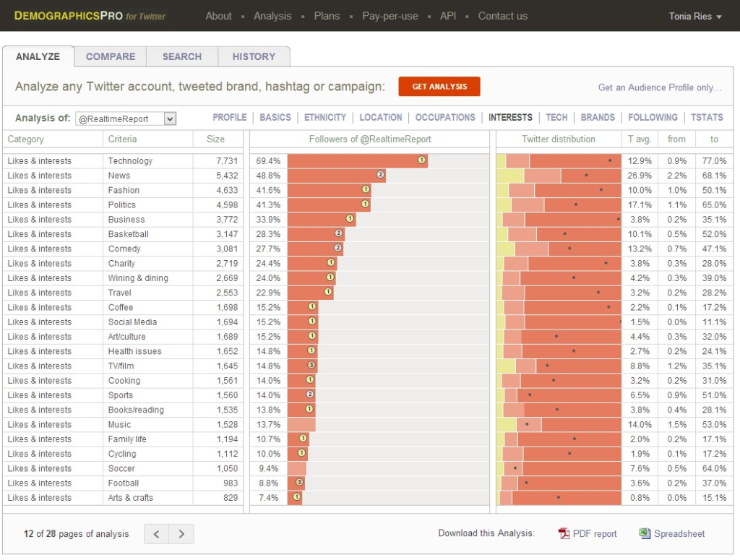Click the Technology followers bar
740x560 pixels.
[x=357, y=160]
